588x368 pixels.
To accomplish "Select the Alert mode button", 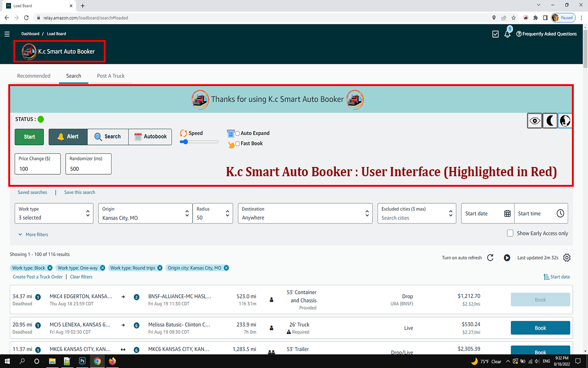I will click(68, 137).
